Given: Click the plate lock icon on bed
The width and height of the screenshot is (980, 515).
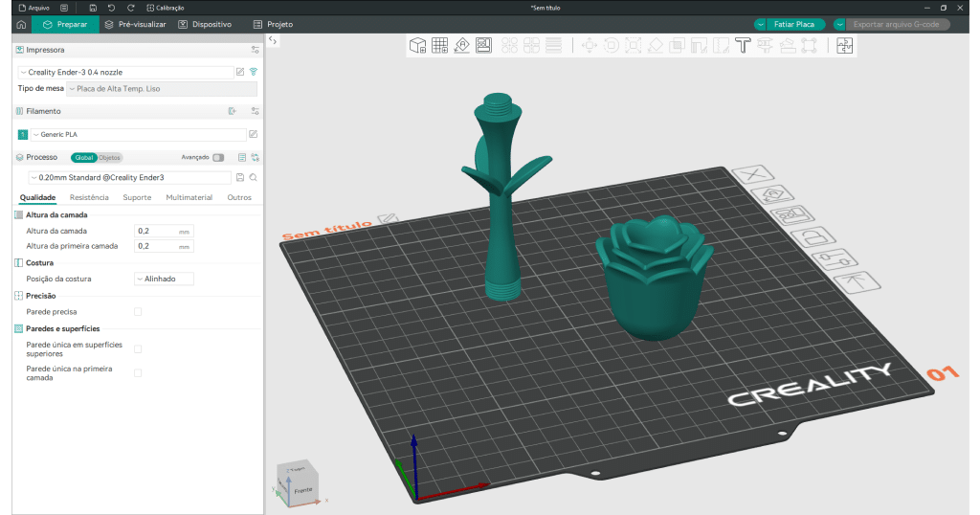Looking at the screenshot, I should pos(813,237).
